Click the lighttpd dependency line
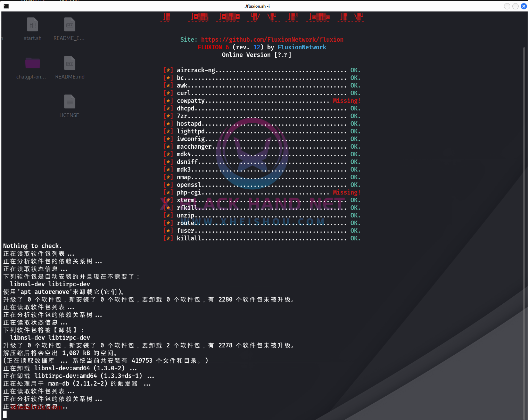Viewport: 528px width, 420px height. tap(262, 131)
